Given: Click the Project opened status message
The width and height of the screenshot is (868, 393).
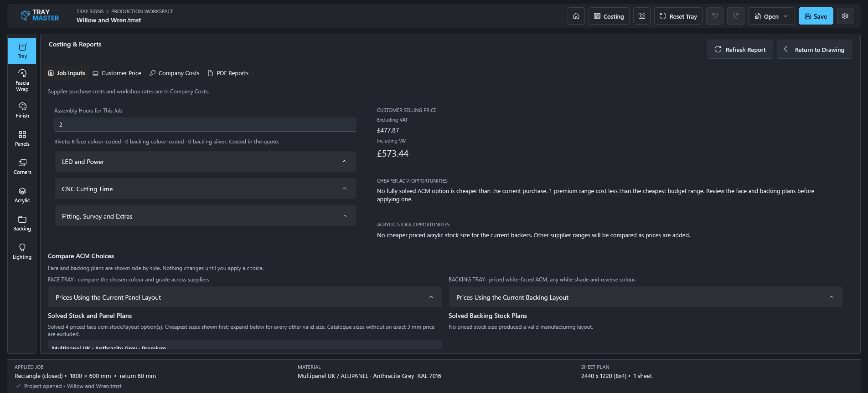Looking at the screenshot, I should pos(73,386).
